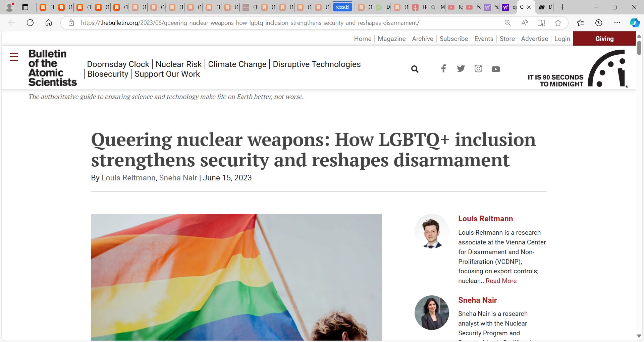Viewport: 644px width, 342px height.
Task: Open the Nuclear Risk section
Action: pos(179,64)
